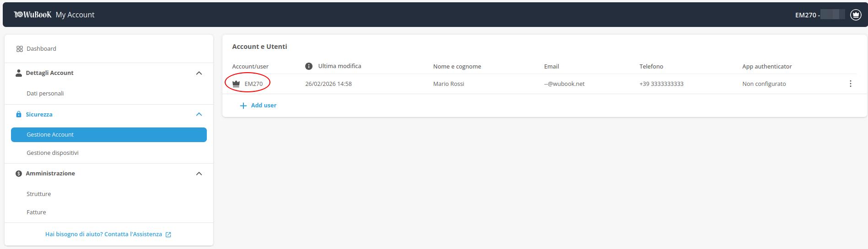Image resolution: width=868 pixels, height=249 pixels.
Task: Open the three-dot menu for EM270 row
Action: tap(850, 84)
